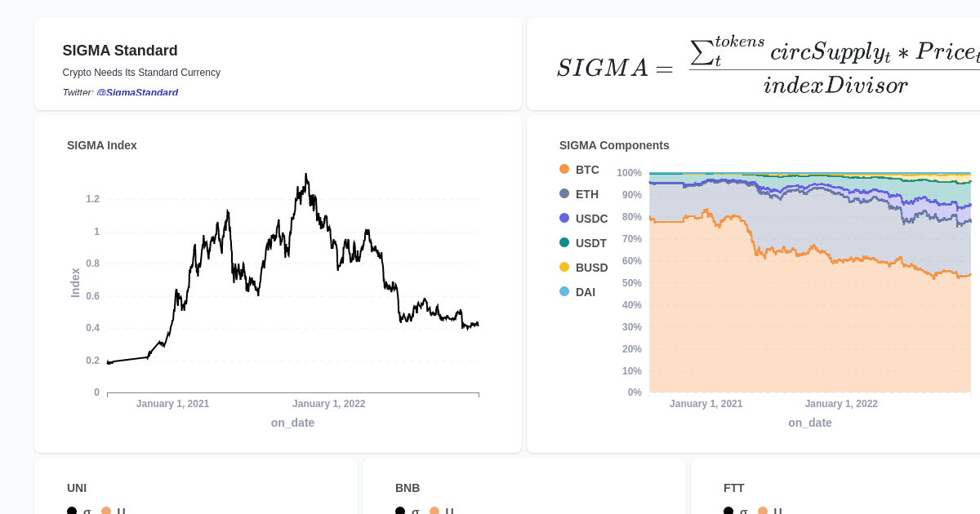Click the yellow BUSD legend marker

click(564, 267)
